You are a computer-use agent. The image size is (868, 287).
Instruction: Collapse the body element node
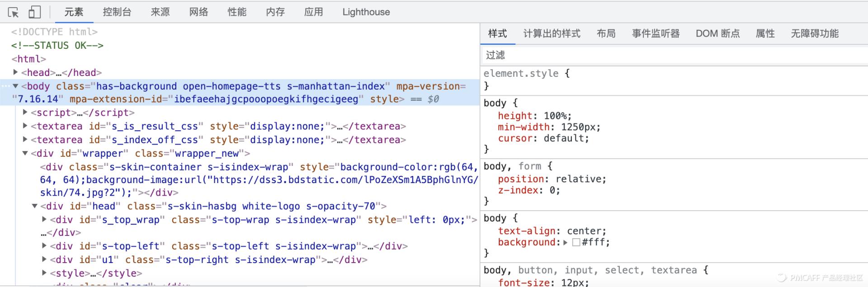(15, 86)
